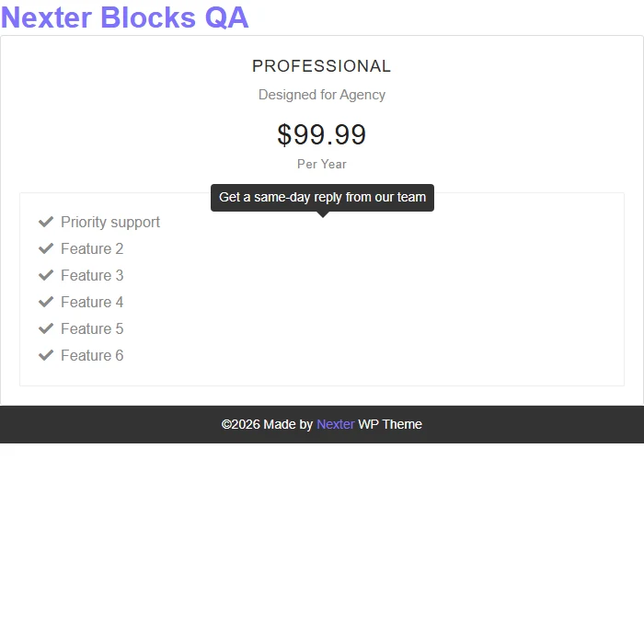This screenshot has width=644, height=644.
Task: Follow the Nexter link in the footer
Action: [336, 424]
